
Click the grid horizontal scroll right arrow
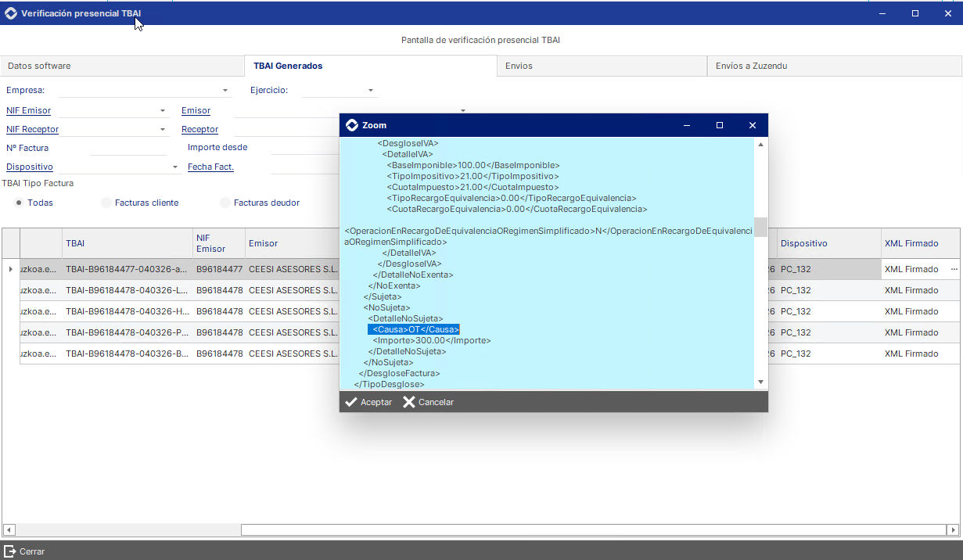pos(951,529)
